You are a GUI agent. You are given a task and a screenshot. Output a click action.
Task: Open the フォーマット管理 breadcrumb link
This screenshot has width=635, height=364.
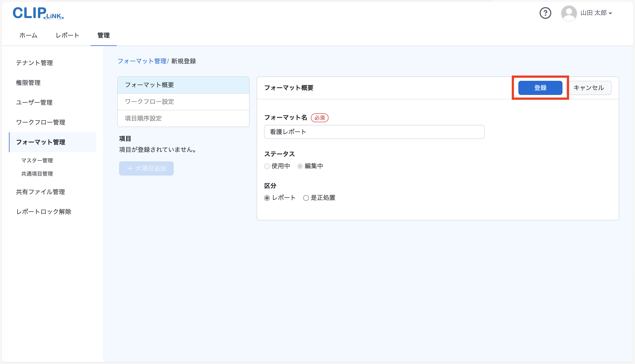142,61
